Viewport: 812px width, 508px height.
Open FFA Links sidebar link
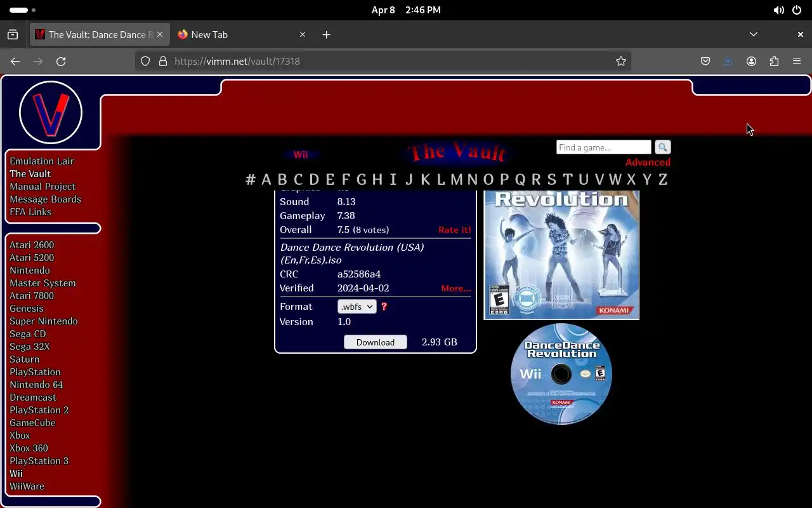(x=30, y=212)
